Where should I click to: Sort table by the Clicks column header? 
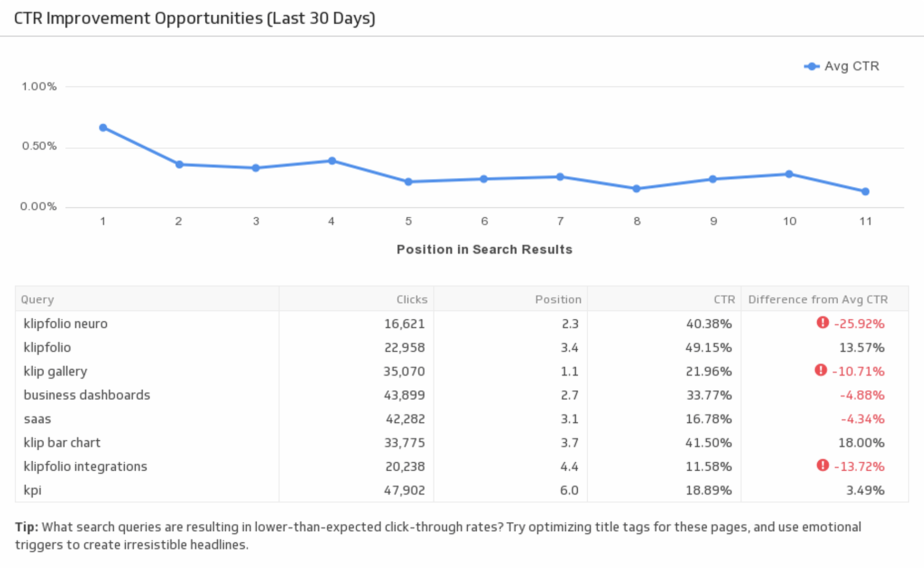pyautogui.click(x=411, y=299)
